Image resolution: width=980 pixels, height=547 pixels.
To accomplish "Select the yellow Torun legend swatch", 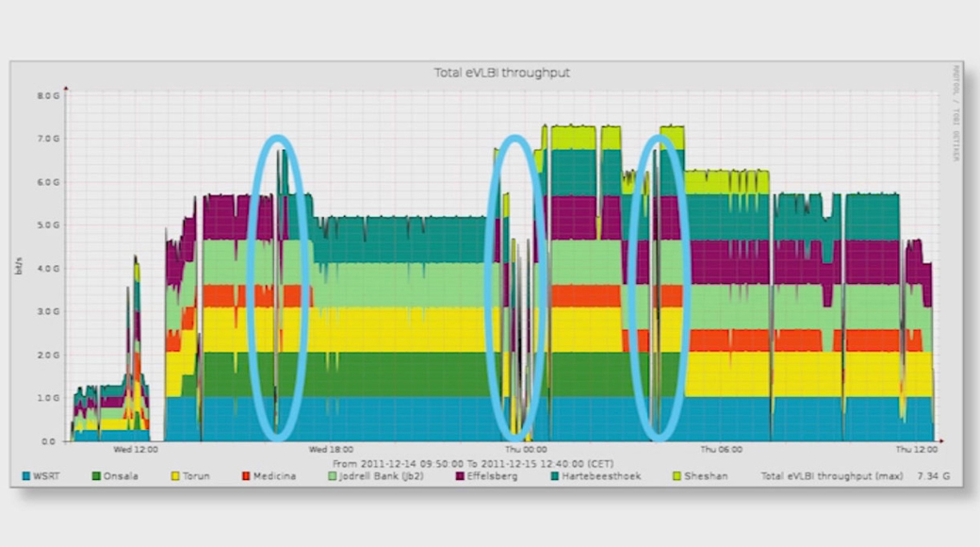I will (174, 476).
